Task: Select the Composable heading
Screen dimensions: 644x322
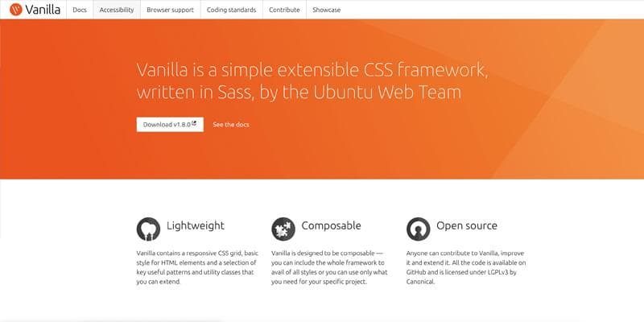Action: coord(331,225)
